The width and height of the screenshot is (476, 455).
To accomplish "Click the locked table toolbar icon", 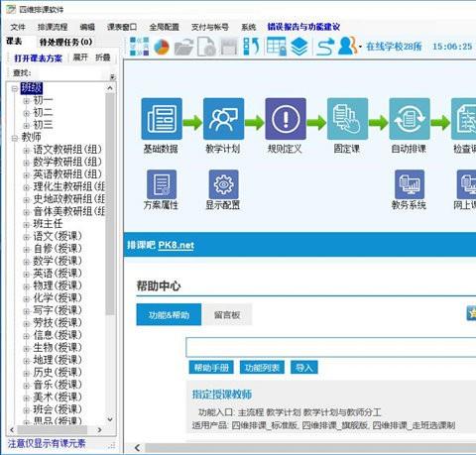I will (x=276, y=47).
